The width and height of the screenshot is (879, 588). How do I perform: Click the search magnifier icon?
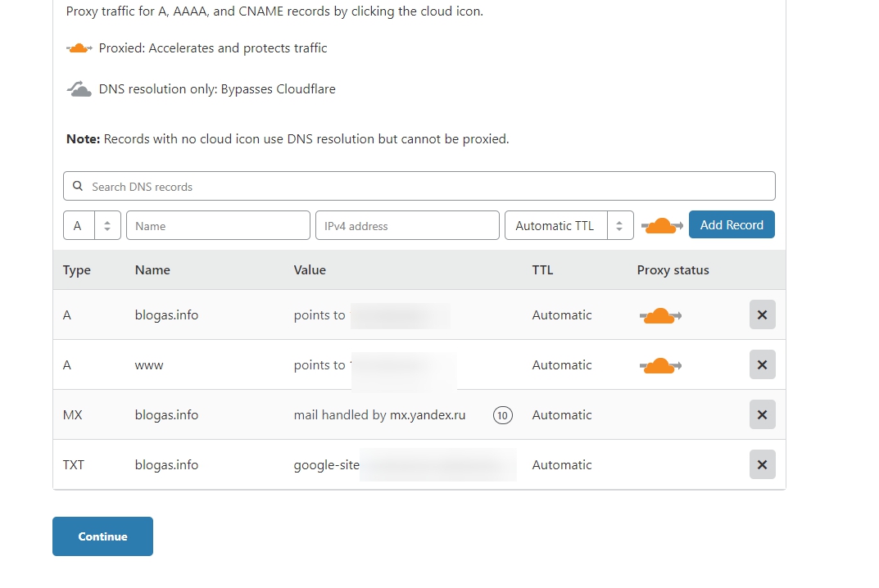pos(78,187)
